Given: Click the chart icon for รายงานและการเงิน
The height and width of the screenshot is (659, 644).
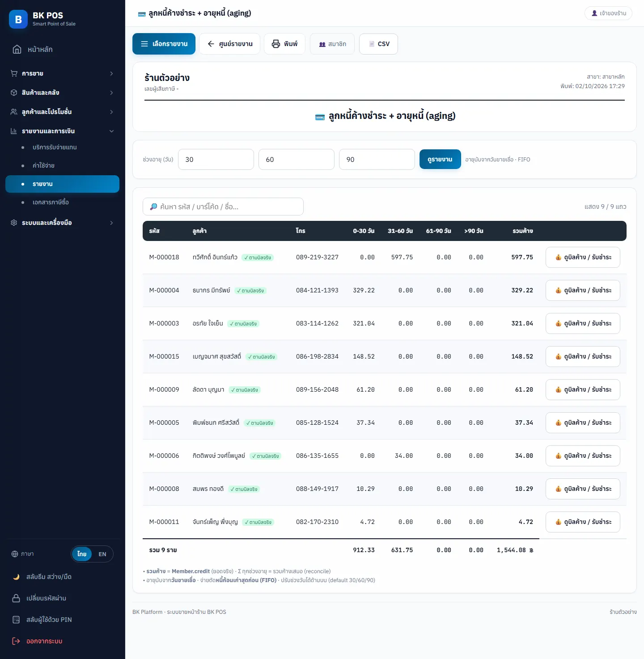Looking at the screenshot, I should (14, 131).
